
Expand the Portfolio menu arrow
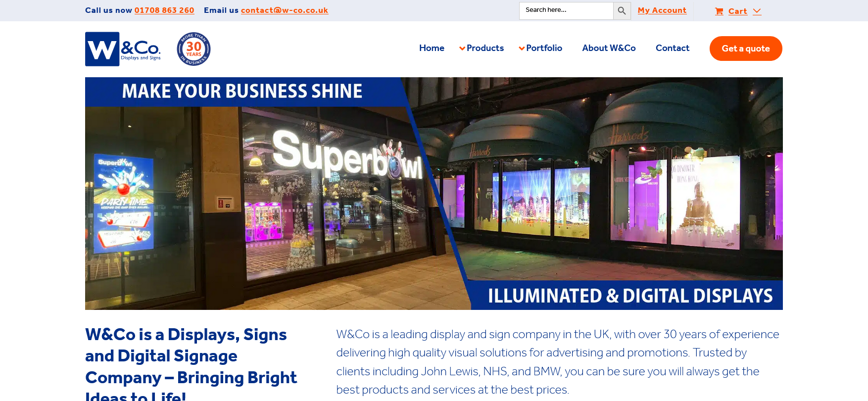[x=522, y=49]
